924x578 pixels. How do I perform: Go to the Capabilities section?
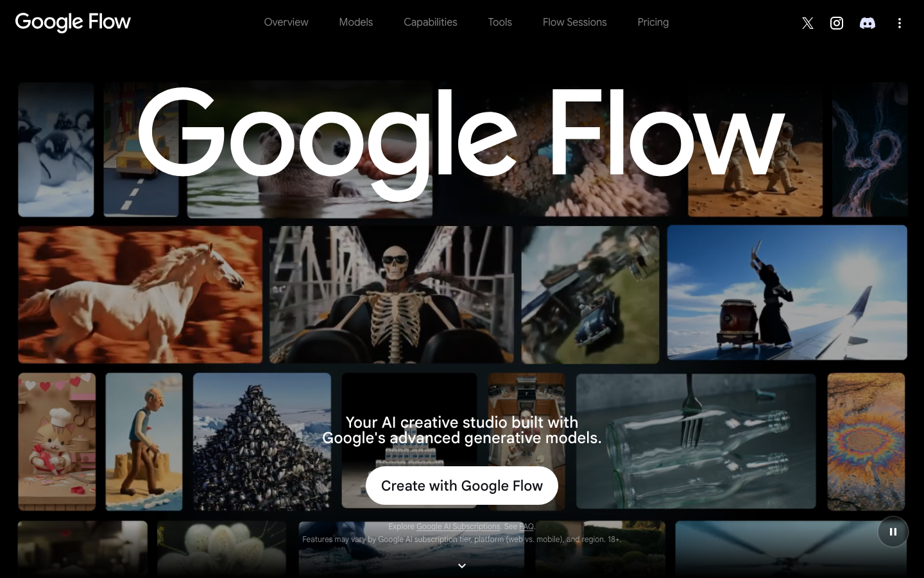431,22
